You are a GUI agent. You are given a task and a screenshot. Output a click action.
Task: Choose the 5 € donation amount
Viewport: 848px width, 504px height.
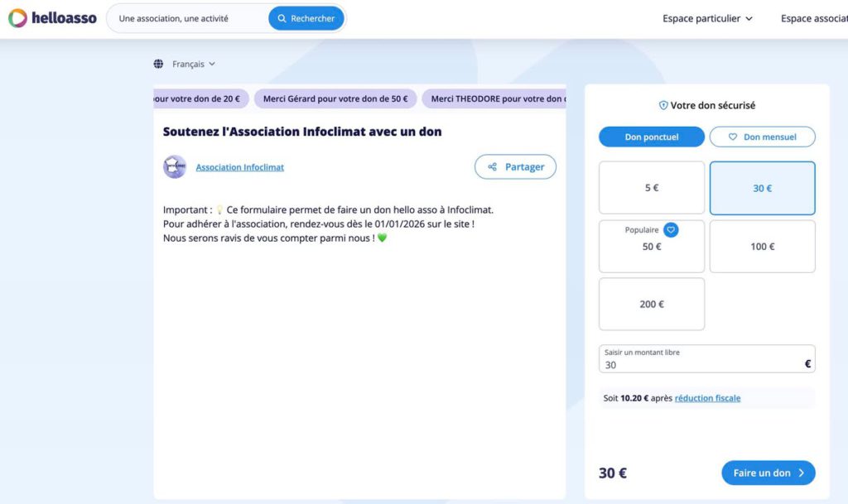651,188
